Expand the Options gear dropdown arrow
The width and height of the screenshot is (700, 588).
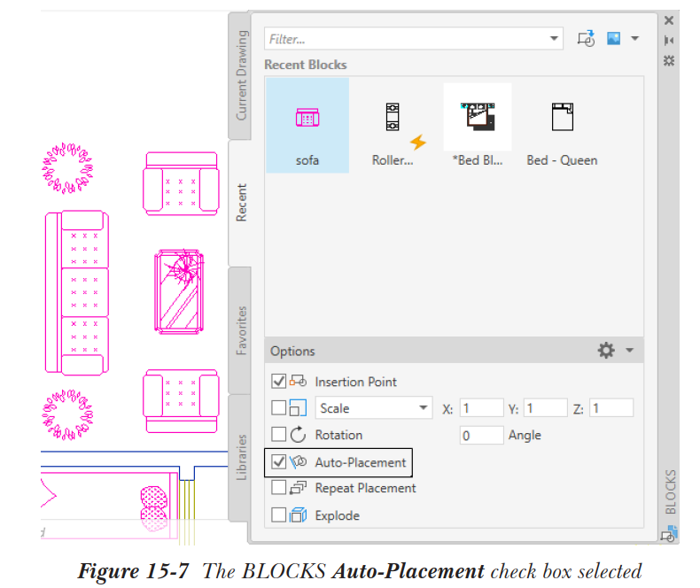point(629,350)
